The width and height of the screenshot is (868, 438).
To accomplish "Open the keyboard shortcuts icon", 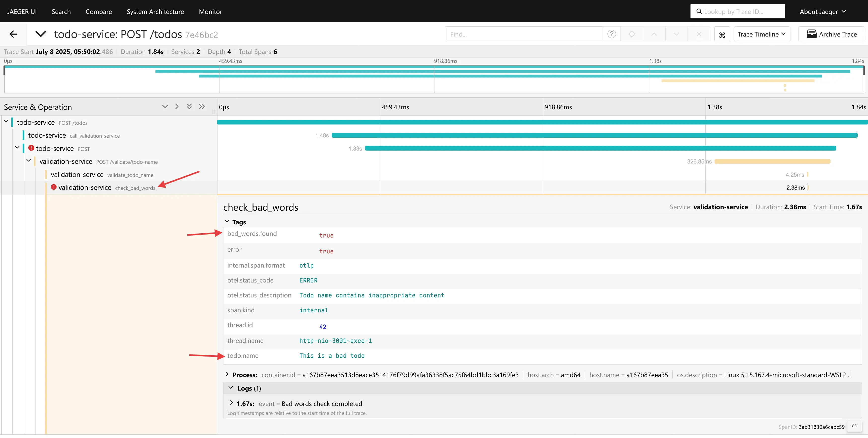I will [x=722, y=34].
